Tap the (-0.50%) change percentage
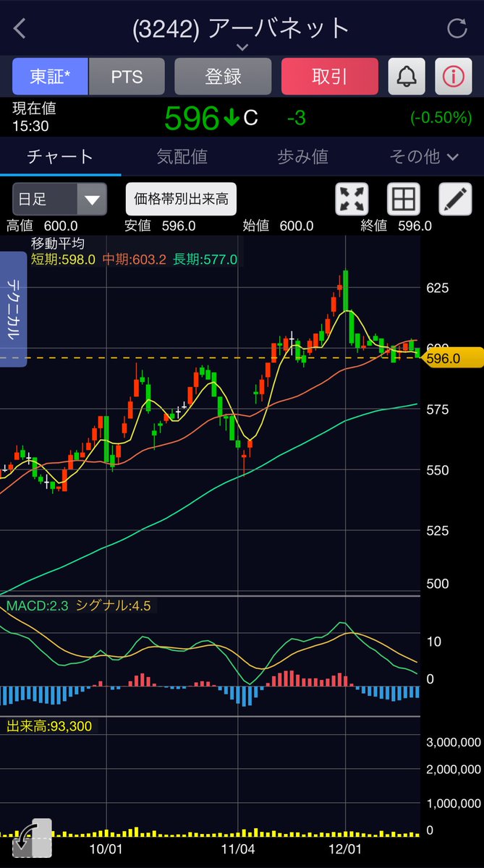484x868 pixels. [x=441, y=118]
